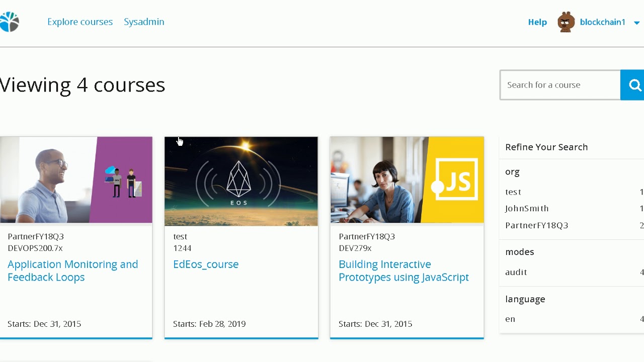Image resolution: width=644 pixels, height=362 pixels.
Task: Click org 'test' on the EdEos card
Action: tap(180, 236)
